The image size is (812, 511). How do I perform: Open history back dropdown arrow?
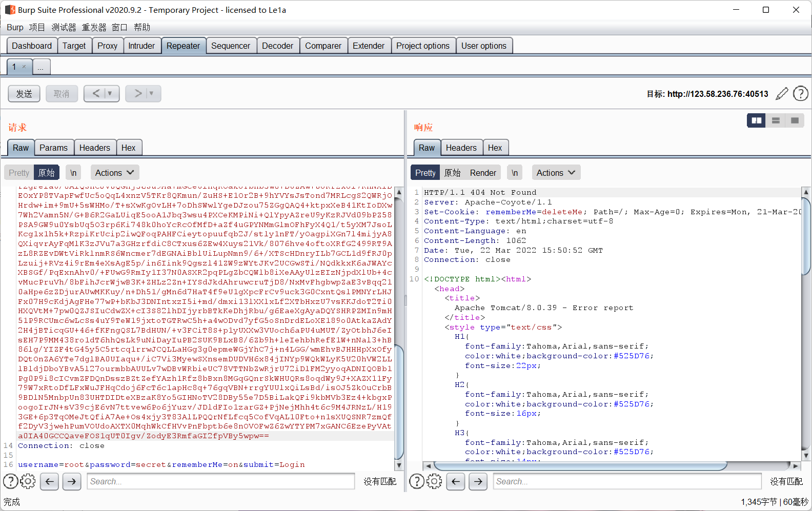[110, 93]
